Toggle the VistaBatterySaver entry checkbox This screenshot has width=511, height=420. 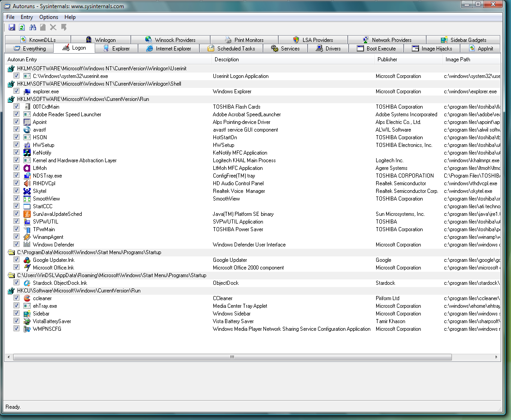pos(17,321)
